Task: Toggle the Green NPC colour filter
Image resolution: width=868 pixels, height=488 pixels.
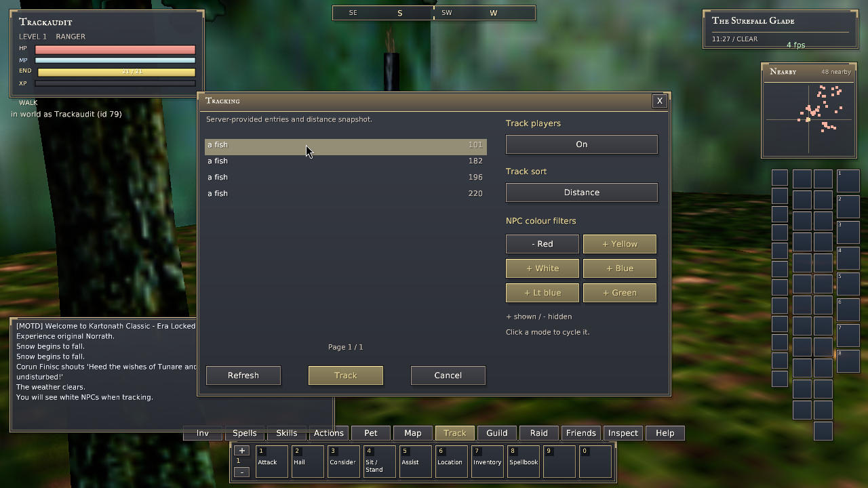Action: coord(620,293)
